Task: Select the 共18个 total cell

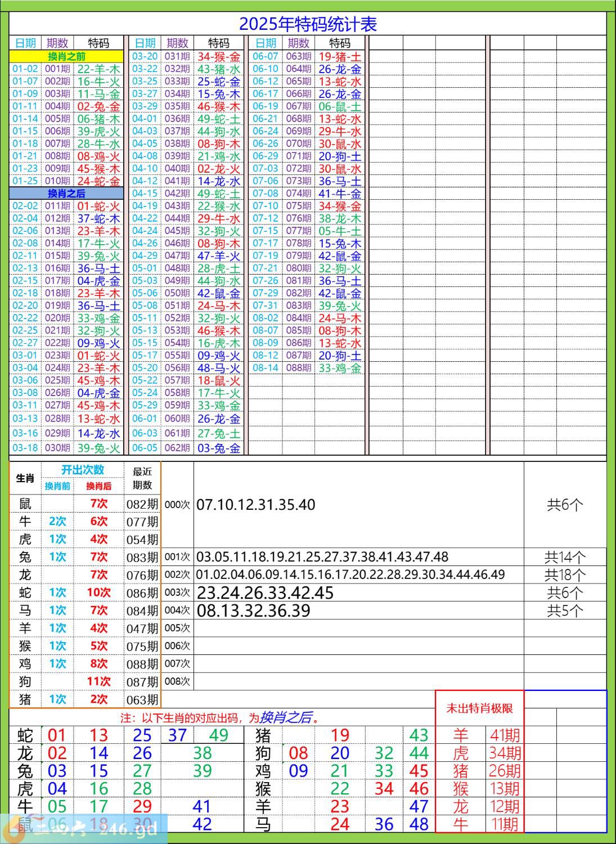Action: click(x=565, y=575)
